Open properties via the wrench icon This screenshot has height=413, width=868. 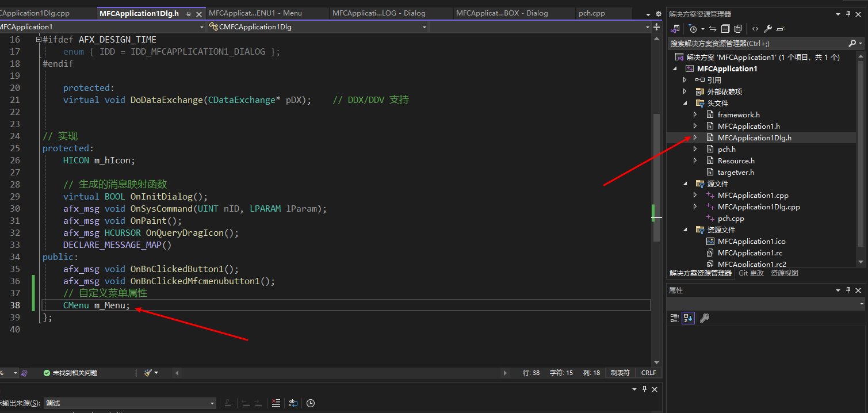point(767,28)
